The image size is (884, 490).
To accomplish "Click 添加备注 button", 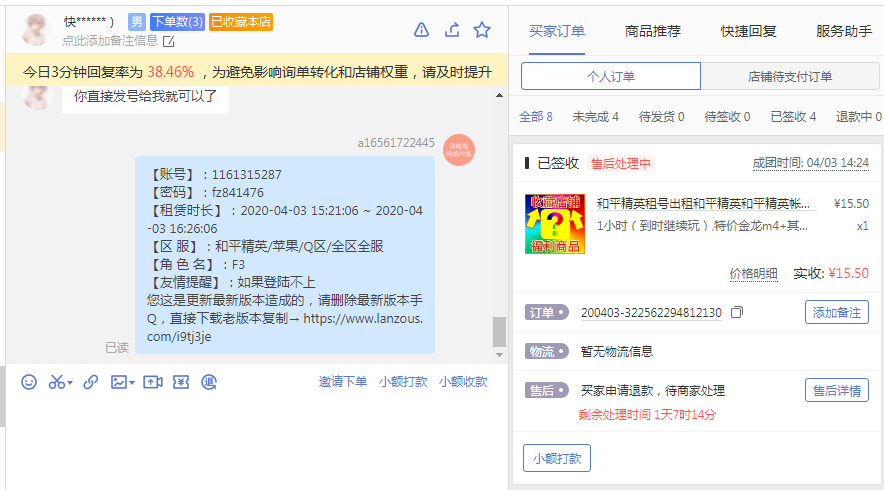I will 837,312.
